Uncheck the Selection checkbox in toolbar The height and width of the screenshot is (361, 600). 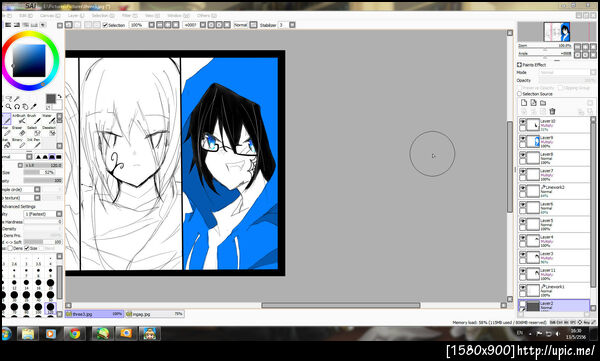point(105,25)
